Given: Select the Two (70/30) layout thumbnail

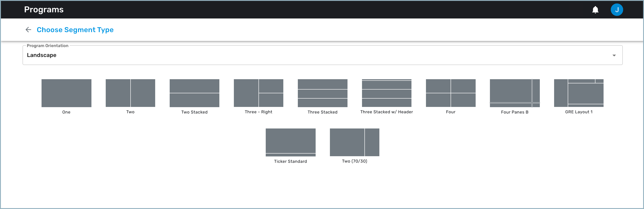Looking at the screenshot, I should tap(355, 142).
